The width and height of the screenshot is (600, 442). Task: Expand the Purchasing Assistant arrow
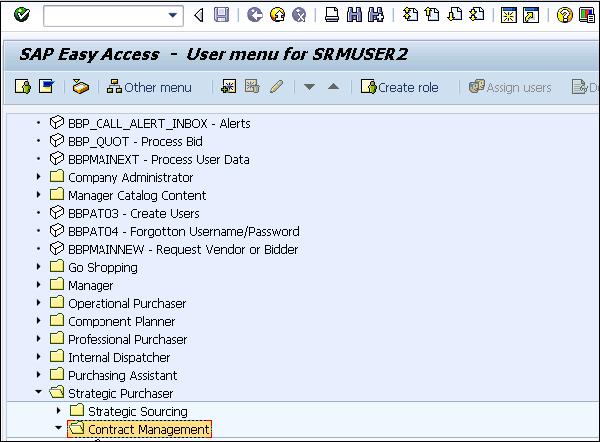(38, 375)
